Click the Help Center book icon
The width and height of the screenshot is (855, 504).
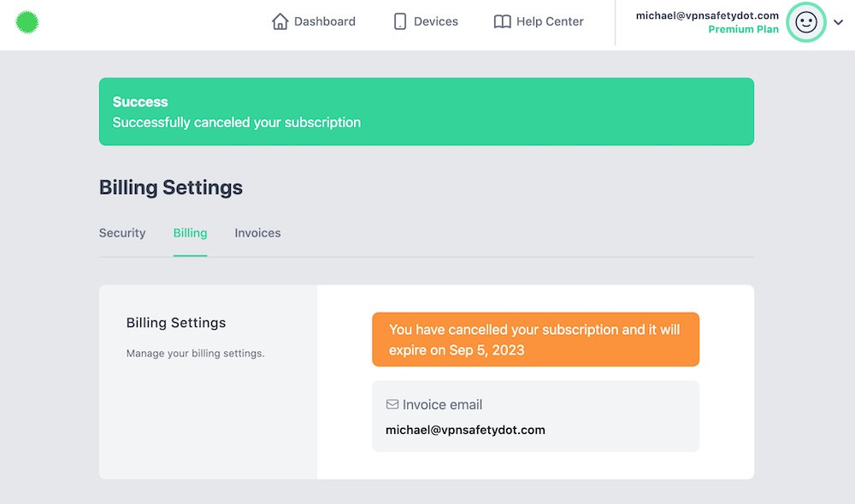click(502, 22)
